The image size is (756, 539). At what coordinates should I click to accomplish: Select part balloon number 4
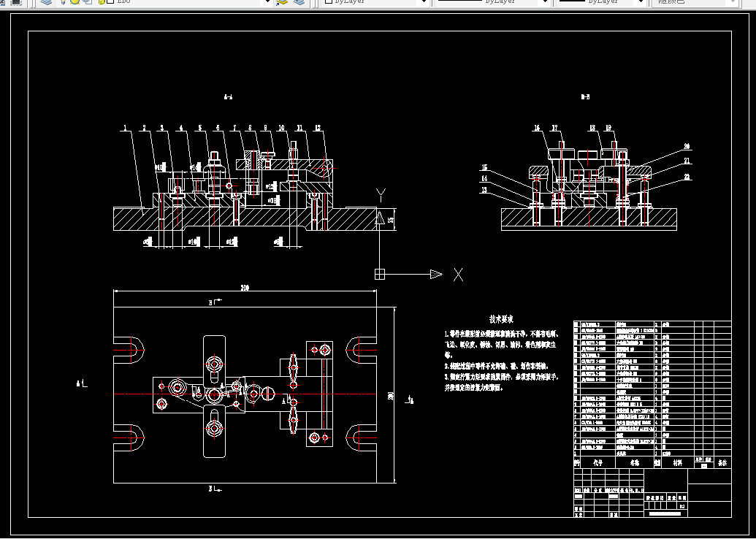[x=181, y=129]
